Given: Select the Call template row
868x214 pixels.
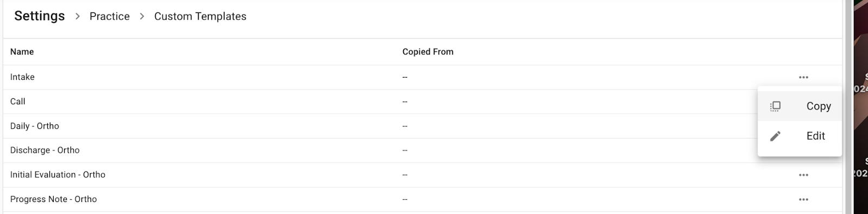Looking at the screenshot, I should (423, 102).
